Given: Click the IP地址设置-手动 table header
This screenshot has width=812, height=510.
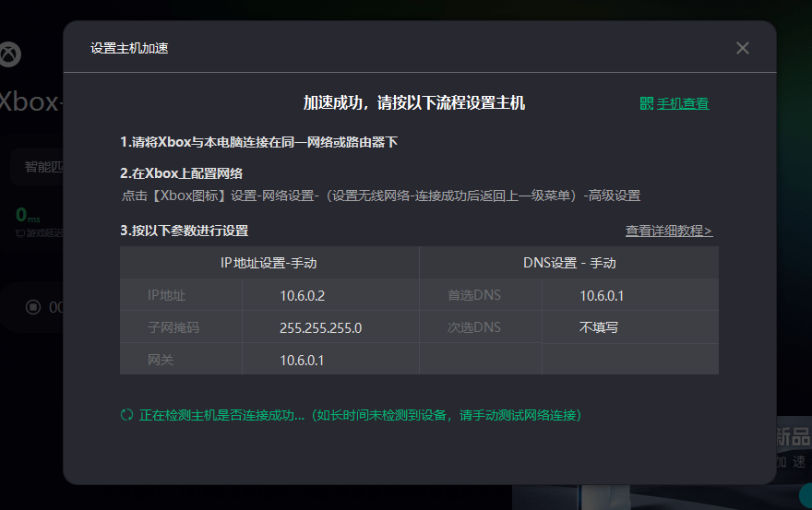Looking at the screenshot, I should pos(269,263).
